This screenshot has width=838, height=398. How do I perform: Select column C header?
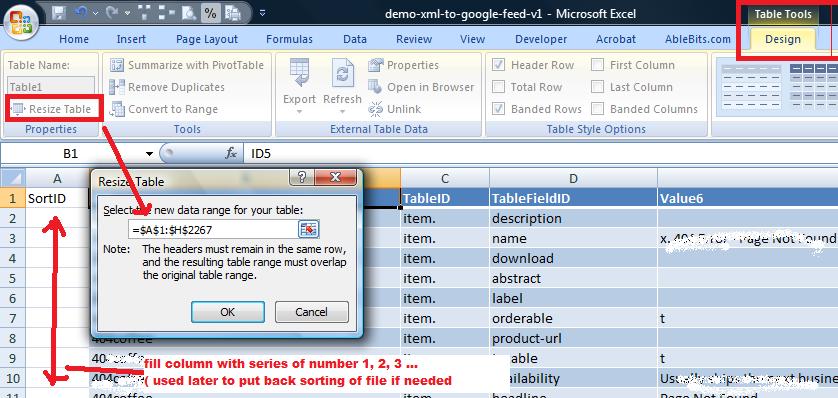click(445, 178)
